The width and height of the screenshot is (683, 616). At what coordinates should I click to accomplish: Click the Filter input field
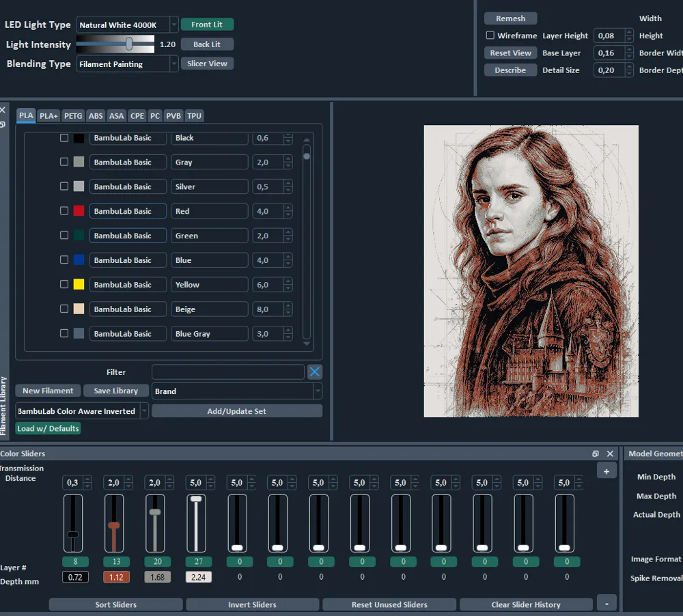tap(228, 372)
